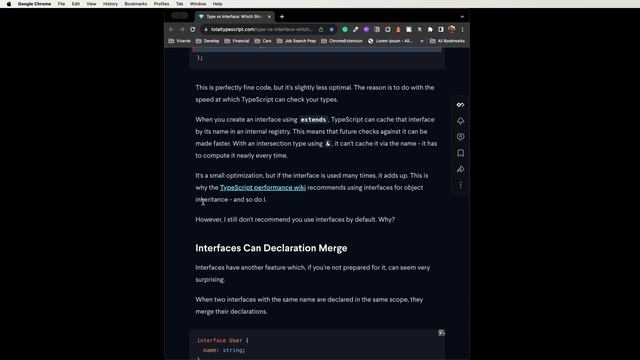Click the orange extension icon in toolbar
Viewport: 640px width, 360px height.
[398, 29]
